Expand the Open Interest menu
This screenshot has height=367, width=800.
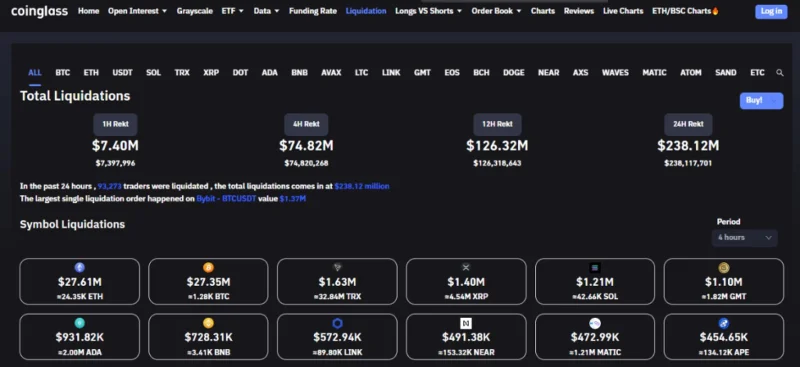[x=137, y=11]
